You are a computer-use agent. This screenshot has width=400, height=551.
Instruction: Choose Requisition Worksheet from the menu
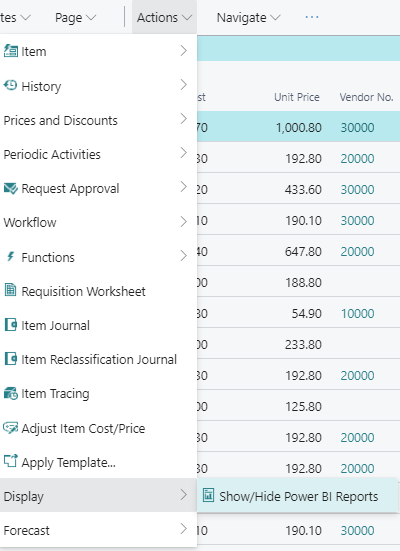[x=98, y=291]
